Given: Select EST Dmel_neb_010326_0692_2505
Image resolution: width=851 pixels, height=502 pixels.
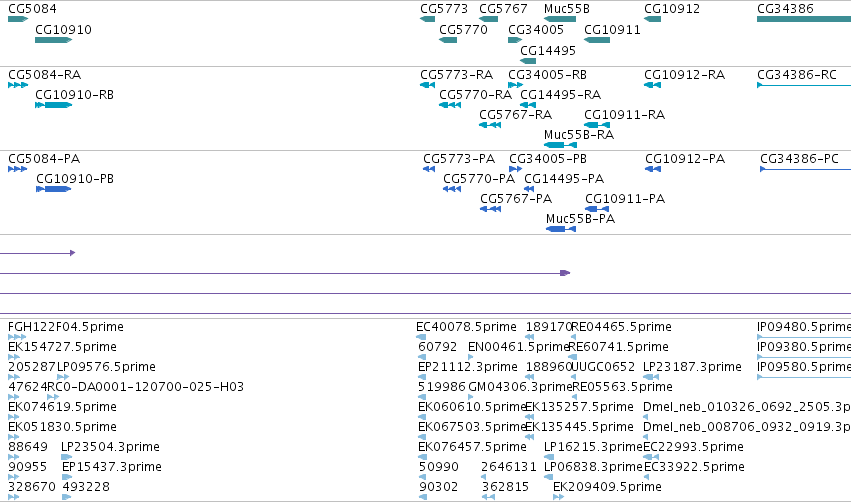Looking at the screenshot, I should (x=747, y=407).
